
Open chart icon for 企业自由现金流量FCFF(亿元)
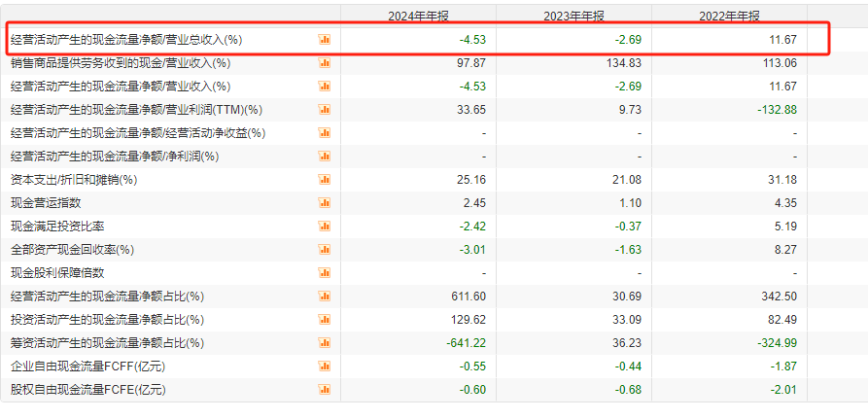tap(324, 367)
